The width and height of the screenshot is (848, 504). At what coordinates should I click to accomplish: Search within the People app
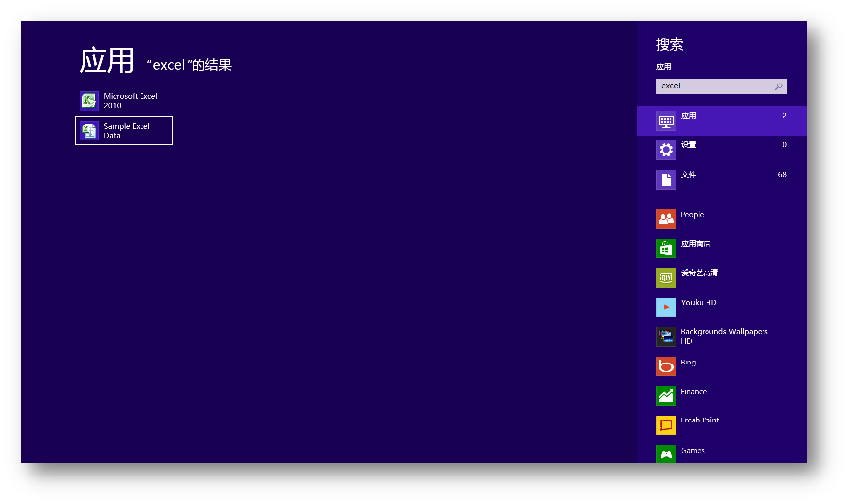721,219
